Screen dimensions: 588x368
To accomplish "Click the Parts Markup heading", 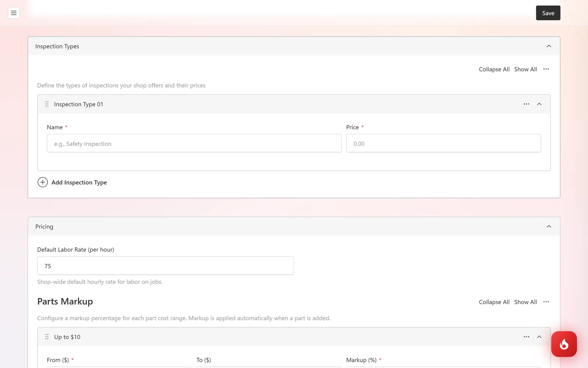I will [65, 301].
